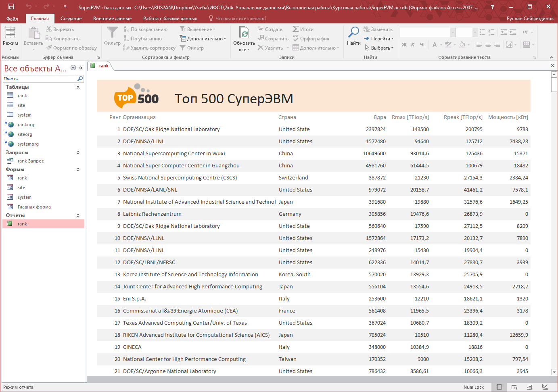Click Копировать in the clipboard group
Image resolution: width=558 pixels, height=392 pixels.
(63, 39)
